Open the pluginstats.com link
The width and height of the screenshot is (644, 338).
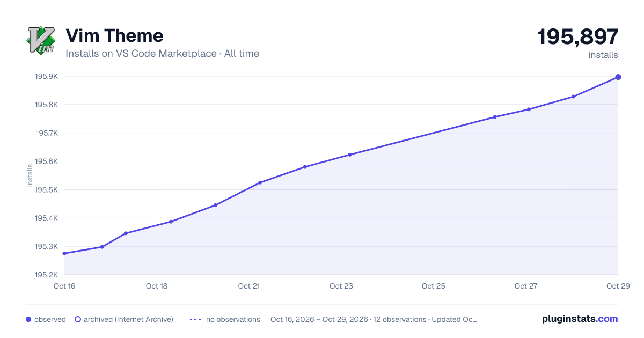pyautogui.click(x=580, y=319)
